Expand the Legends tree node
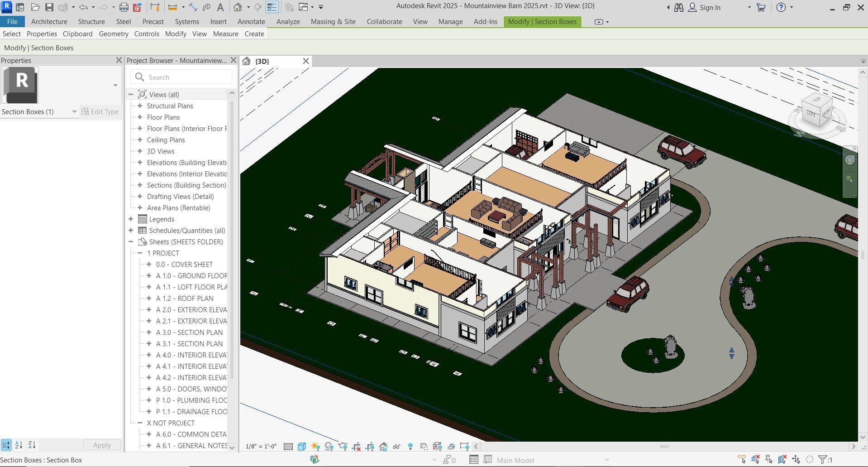The height and width of the screenshot is (467, 868). (131, 219)
